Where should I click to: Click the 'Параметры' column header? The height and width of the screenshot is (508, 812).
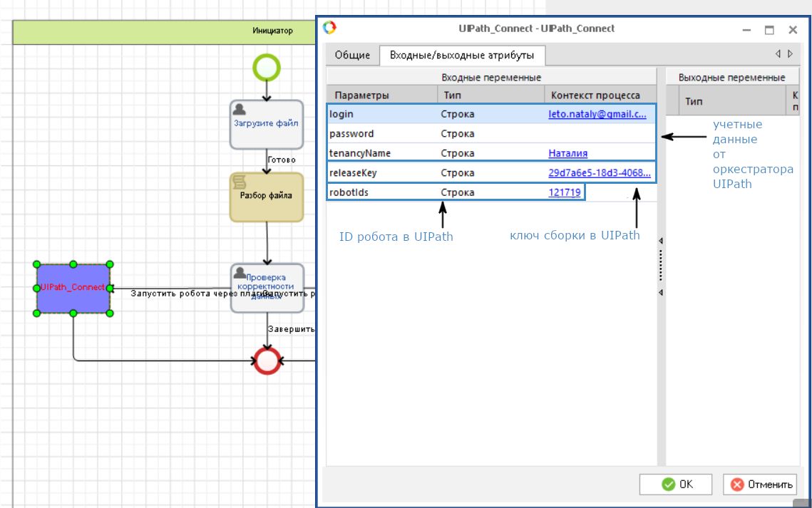click(382, 95)
